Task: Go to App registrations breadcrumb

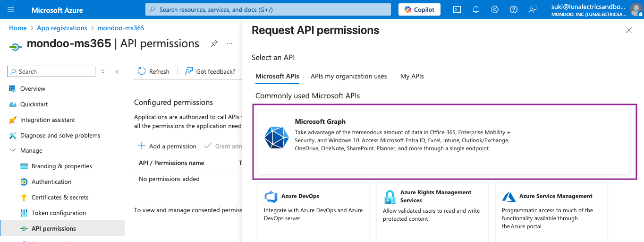Action: tap(62, 28)
